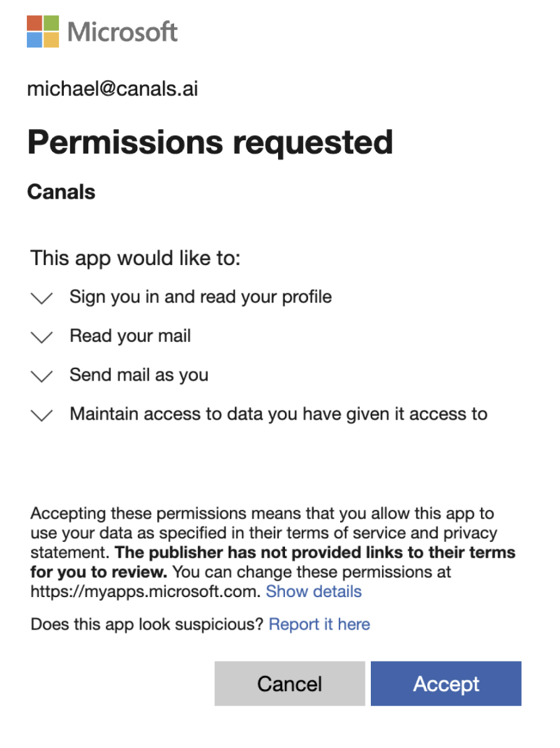Click the 'Sign you in and read your profile' text
Image resolution: width=560 pixels, height=748 pixels.
tap(200, 297)
